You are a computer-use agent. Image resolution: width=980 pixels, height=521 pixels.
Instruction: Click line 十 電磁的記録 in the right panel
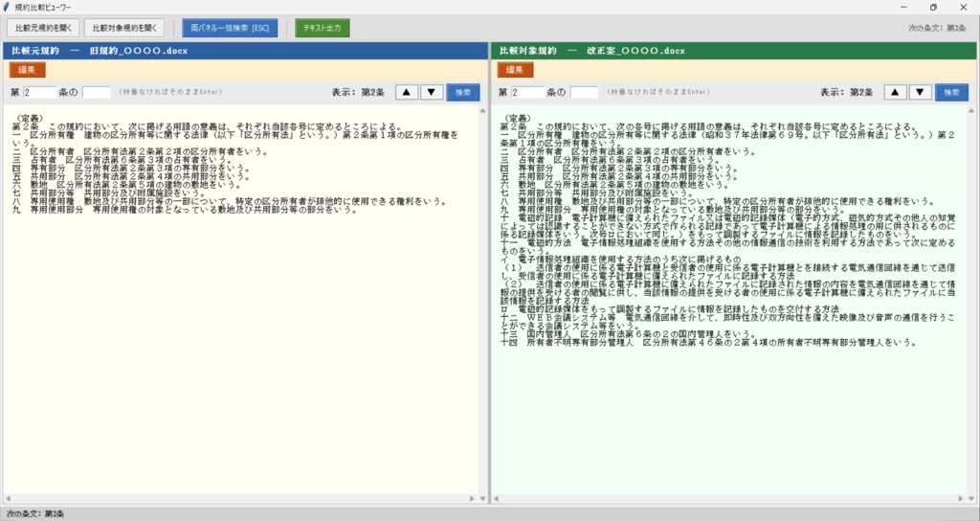(727, 226)
